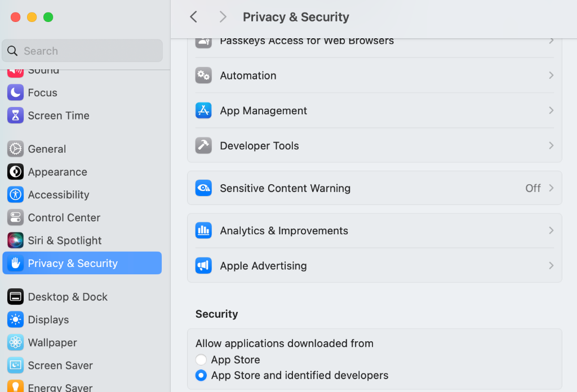Click the Focus moon icon in sidebar
577x392 pixels.
click(15, 93)
